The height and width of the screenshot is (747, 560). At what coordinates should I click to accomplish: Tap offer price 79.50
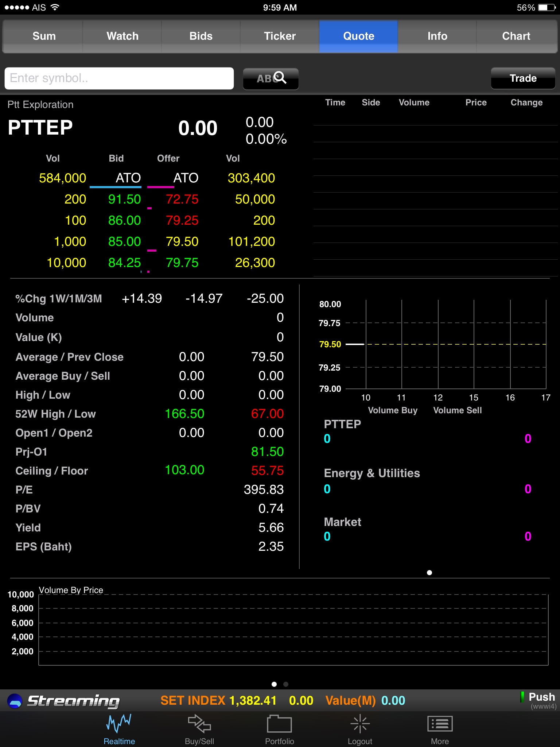pos(182,241)
